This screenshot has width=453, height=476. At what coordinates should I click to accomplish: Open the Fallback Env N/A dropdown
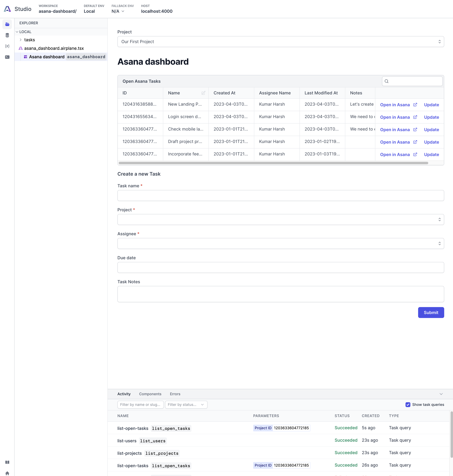tap(118, 11)
